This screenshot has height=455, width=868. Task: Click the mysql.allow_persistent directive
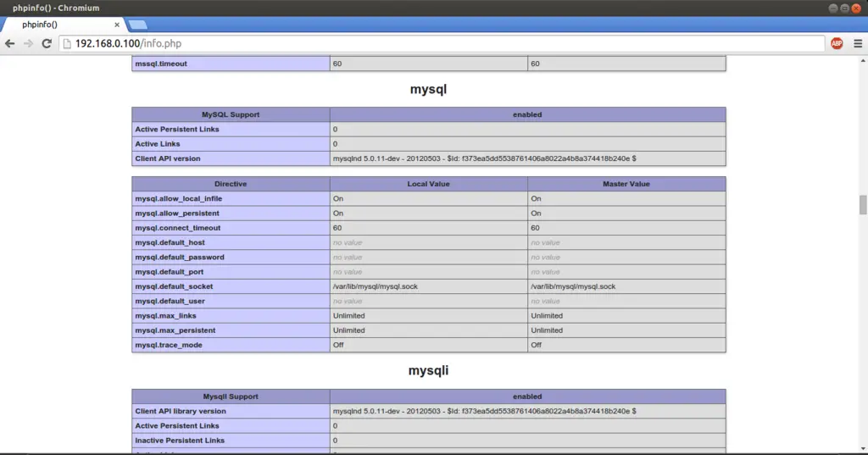click(177, 214)
